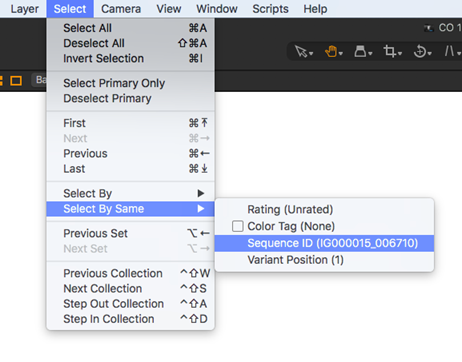Choose Sequence ID (IG000015_006710)
This screenshot has width=462, height=362.
(324, 243)
